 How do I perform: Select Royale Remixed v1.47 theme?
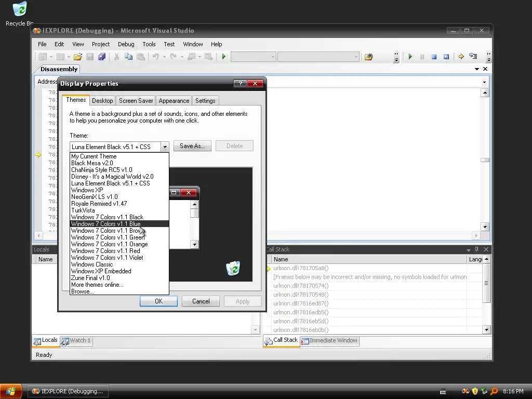click(x=119, y=204)
